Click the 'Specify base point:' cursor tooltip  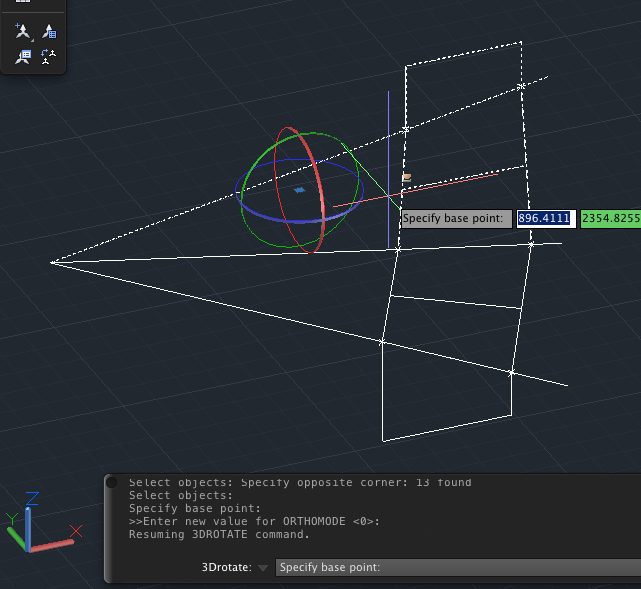[x=456, y=218]
